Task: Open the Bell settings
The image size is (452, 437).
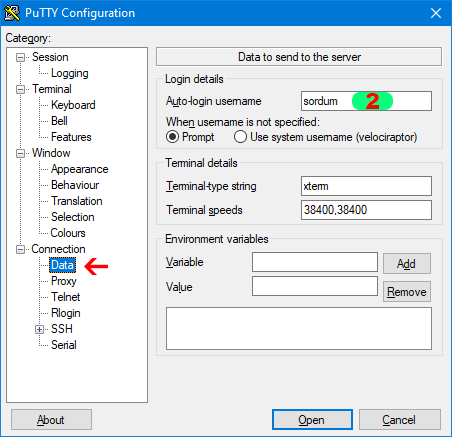Action: 59,121
